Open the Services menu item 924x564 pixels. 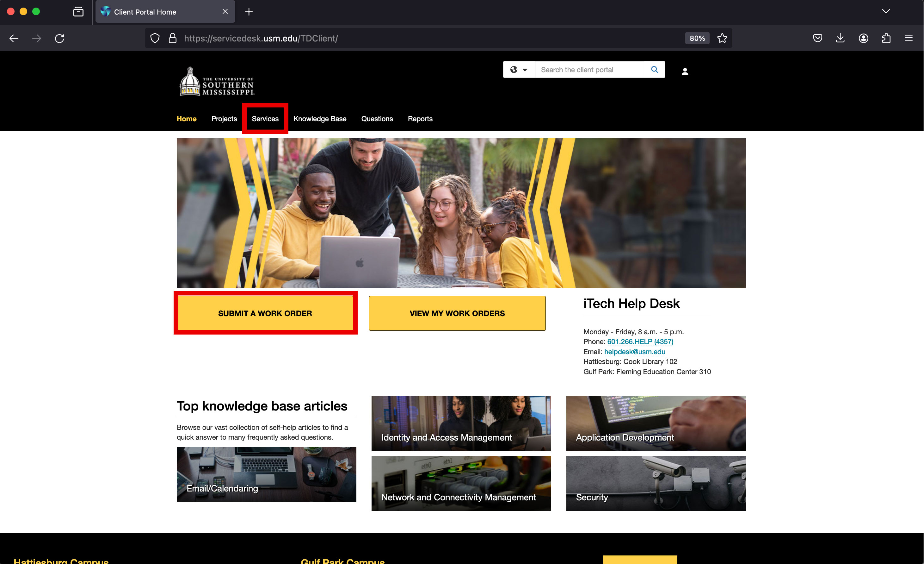pyautogui.click(x=265, y=119)
